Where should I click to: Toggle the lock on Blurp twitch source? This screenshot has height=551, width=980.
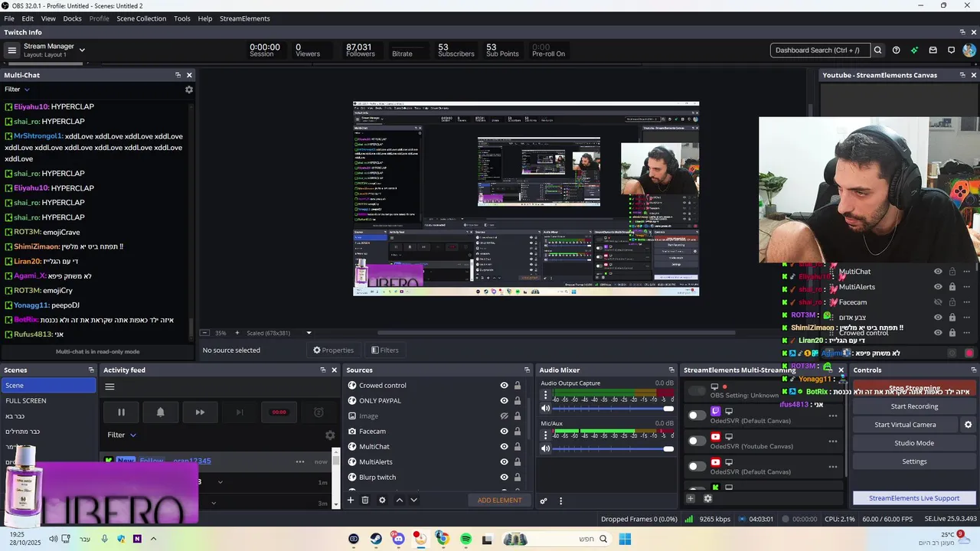coord(518,478)
